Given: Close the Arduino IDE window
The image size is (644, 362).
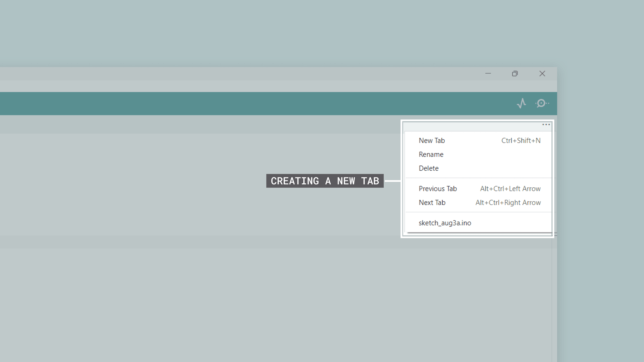Looking at the screenshot, I should click(542, 73).
